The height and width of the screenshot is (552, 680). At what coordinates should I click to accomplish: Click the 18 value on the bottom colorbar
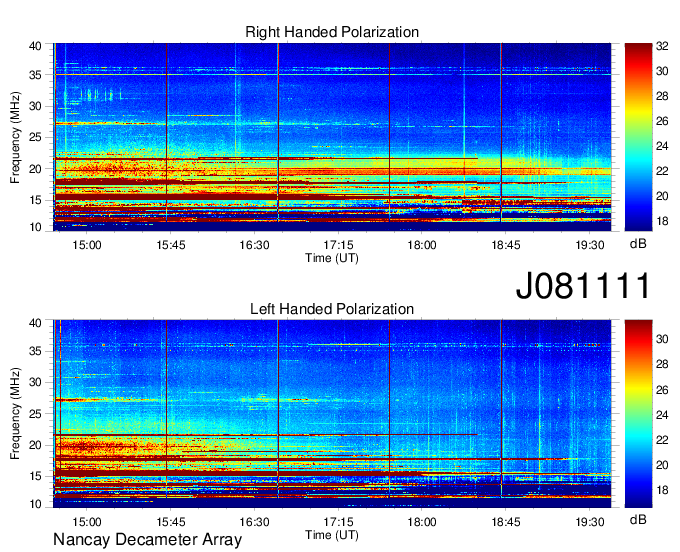(x=662, y=490)
